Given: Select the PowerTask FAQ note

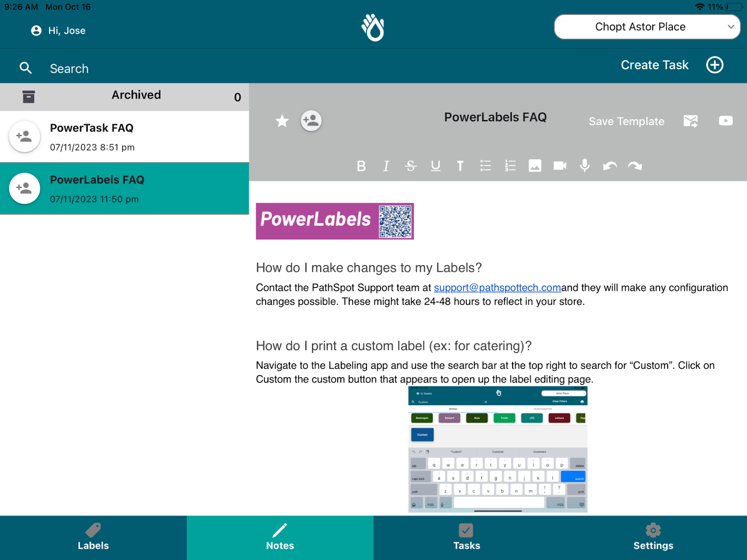Looking at the screenshot, I should click(x=124, y=137).
